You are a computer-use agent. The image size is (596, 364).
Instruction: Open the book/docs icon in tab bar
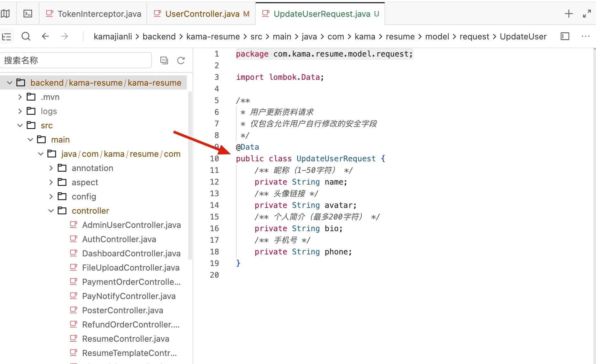coord(5,14)
